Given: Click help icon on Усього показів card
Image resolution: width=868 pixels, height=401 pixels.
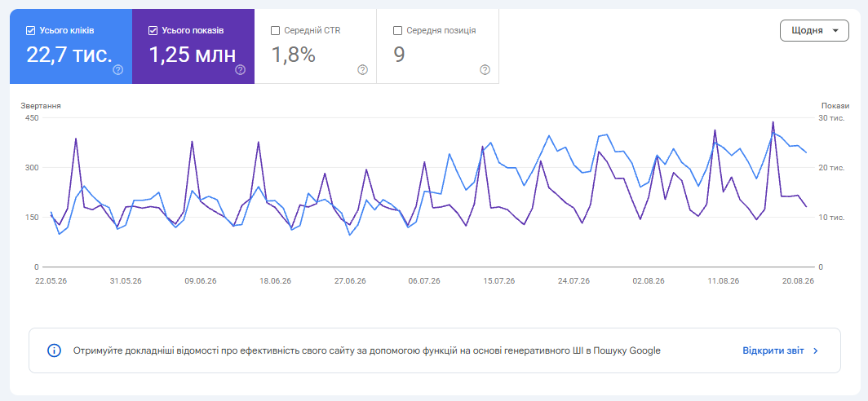Looking at the screenshot, I should pyautogui.click(x=240, y=70).
